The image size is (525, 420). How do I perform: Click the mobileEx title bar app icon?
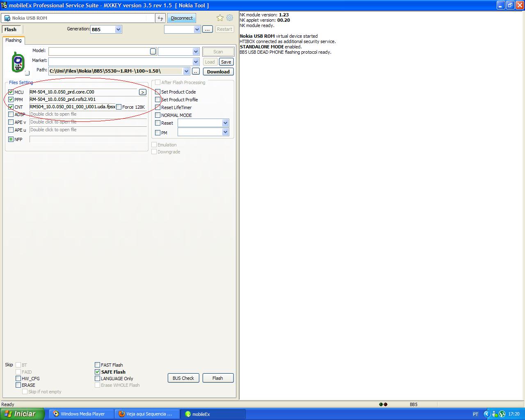[4, 5]
